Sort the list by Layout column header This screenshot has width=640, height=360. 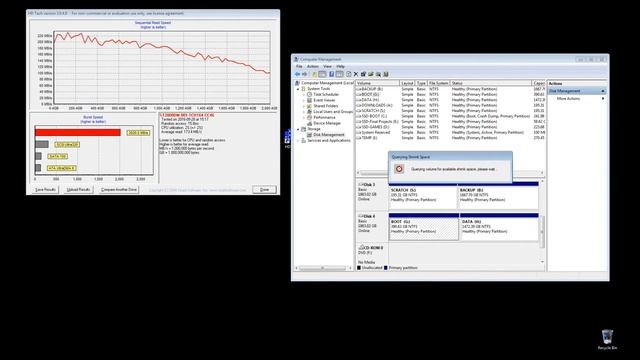pos(407,83)
